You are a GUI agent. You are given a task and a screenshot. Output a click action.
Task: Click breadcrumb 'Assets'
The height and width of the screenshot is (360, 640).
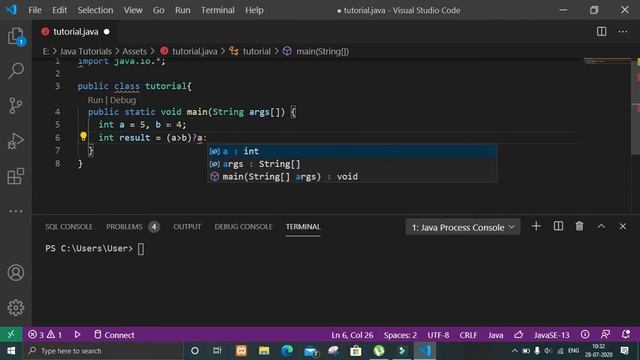click(x=134, y=51)
